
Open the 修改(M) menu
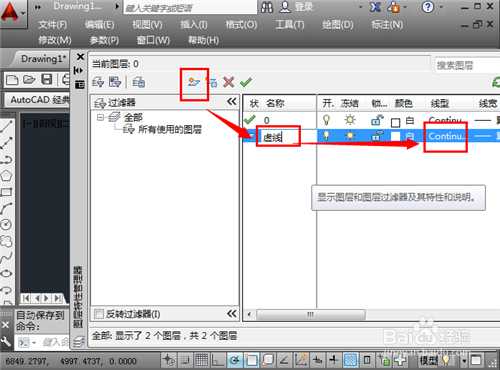point(55,40)
